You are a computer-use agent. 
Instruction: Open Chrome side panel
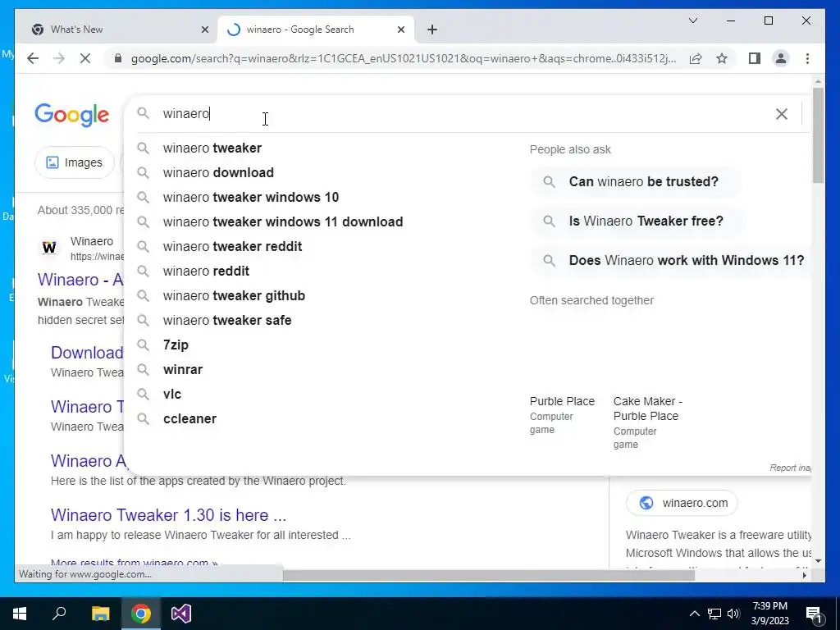(755, 58)
